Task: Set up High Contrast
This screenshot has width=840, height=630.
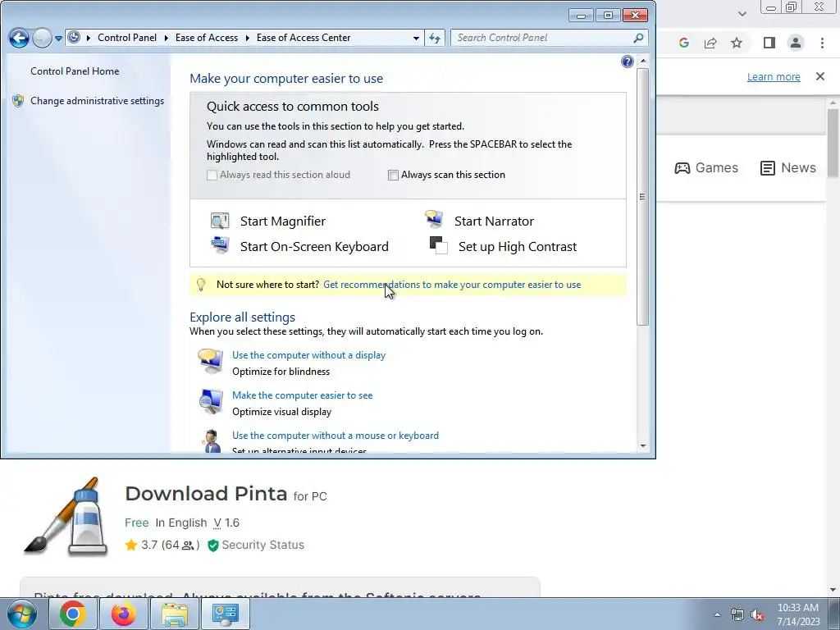Action: click(518, 246)
